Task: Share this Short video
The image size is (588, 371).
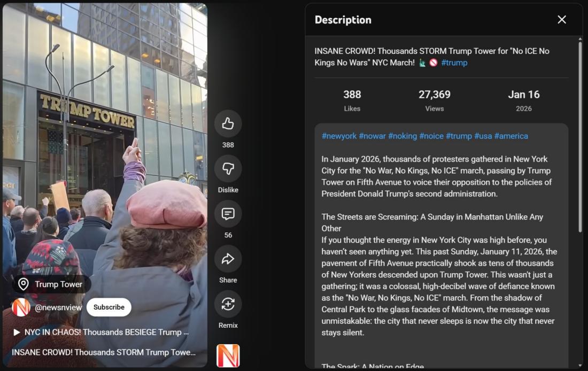Action: point(228,259)
